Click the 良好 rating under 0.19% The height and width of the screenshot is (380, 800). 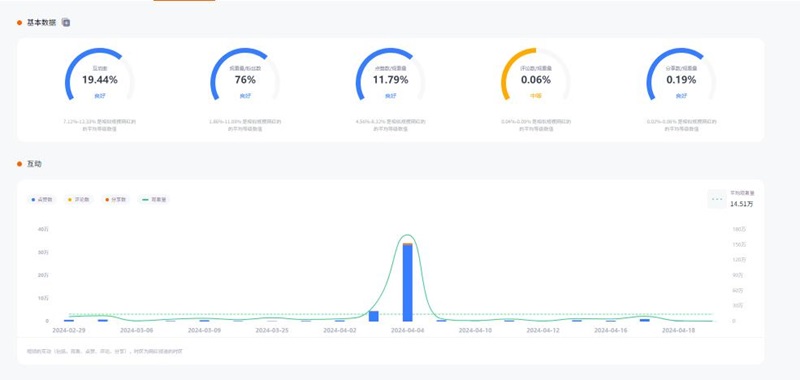(x=681, y=96)
